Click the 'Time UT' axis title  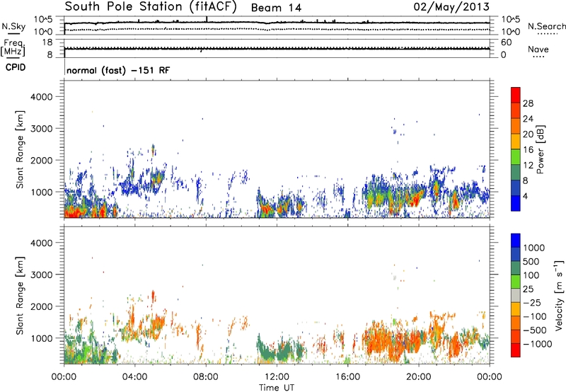pyautogui.click(x=277, y=388)
